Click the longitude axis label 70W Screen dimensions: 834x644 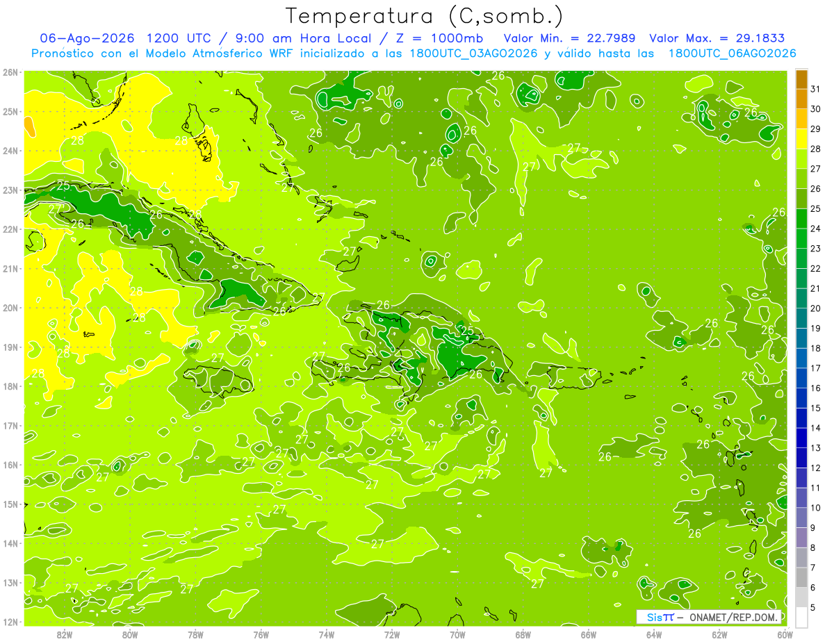[457, 634]
